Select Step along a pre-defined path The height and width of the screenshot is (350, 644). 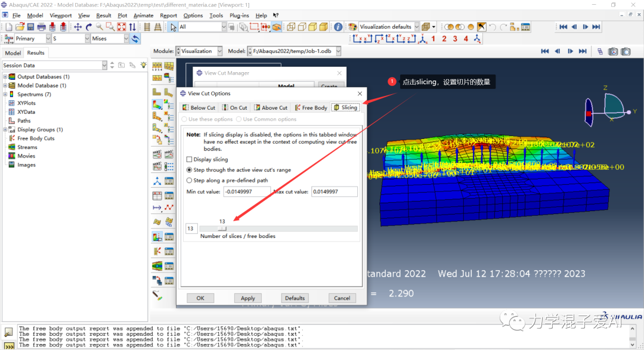click(x=190, y=180)
